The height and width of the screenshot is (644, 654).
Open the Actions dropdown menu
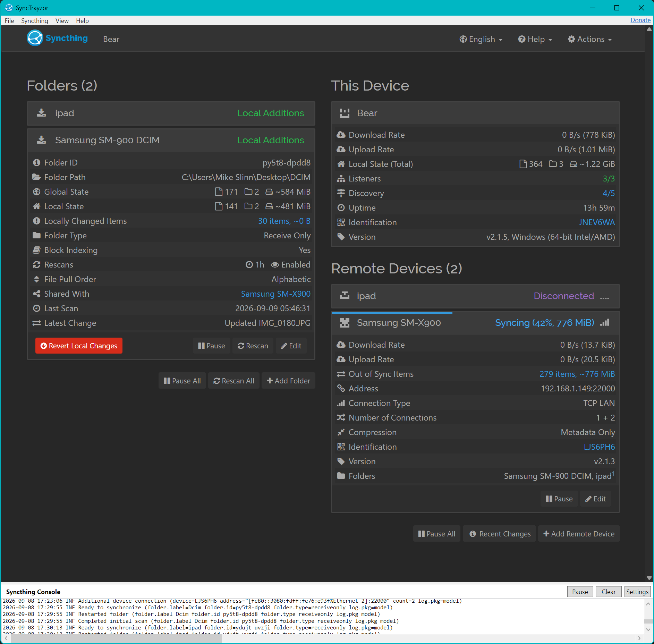point(590,39)
